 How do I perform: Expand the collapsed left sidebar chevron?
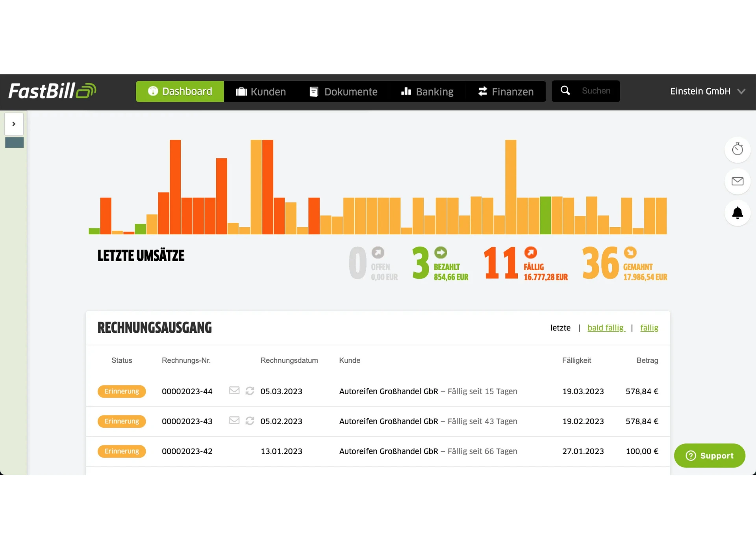[x=14, y=124]
